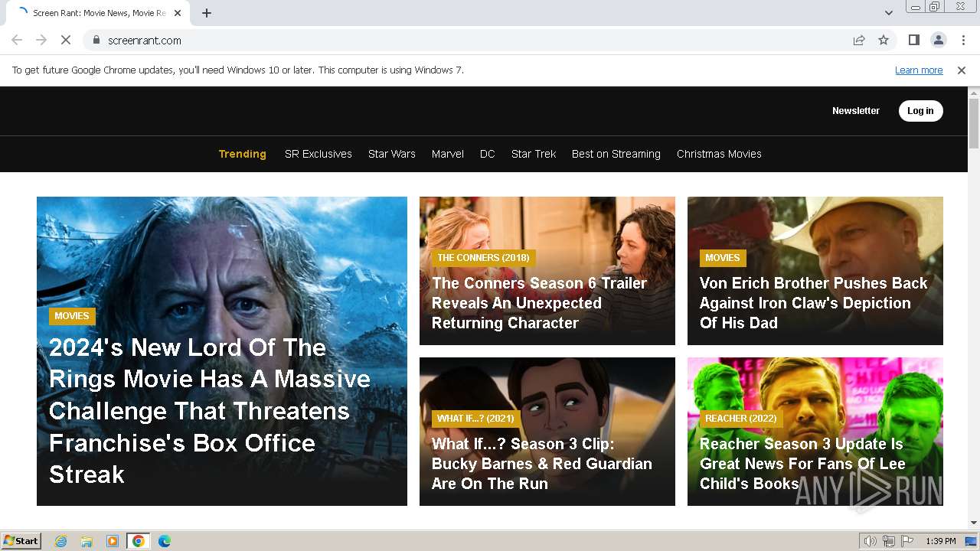Open network status tray icon

click(x=889, y=541)
